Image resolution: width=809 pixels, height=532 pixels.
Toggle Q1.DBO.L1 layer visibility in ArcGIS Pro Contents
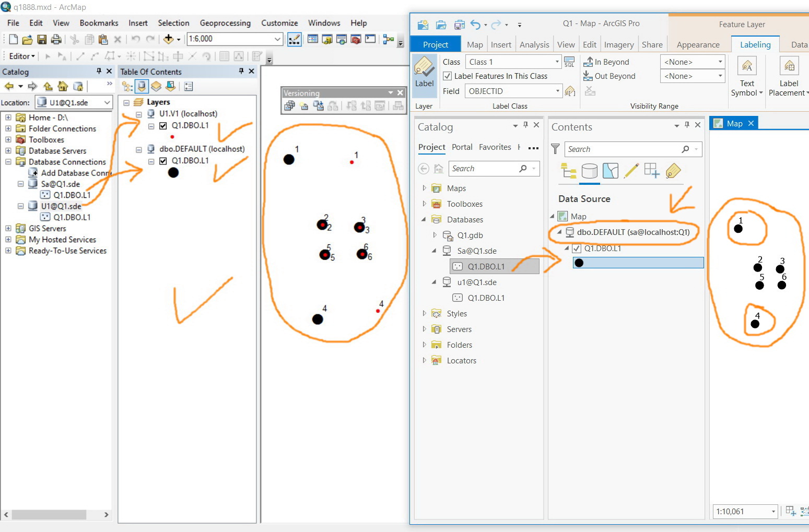[577, 249]
